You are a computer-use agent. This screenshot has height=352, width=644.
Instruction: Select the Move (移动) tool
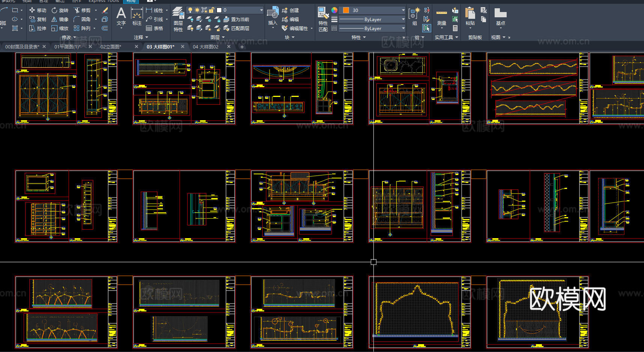click(38, 10)
